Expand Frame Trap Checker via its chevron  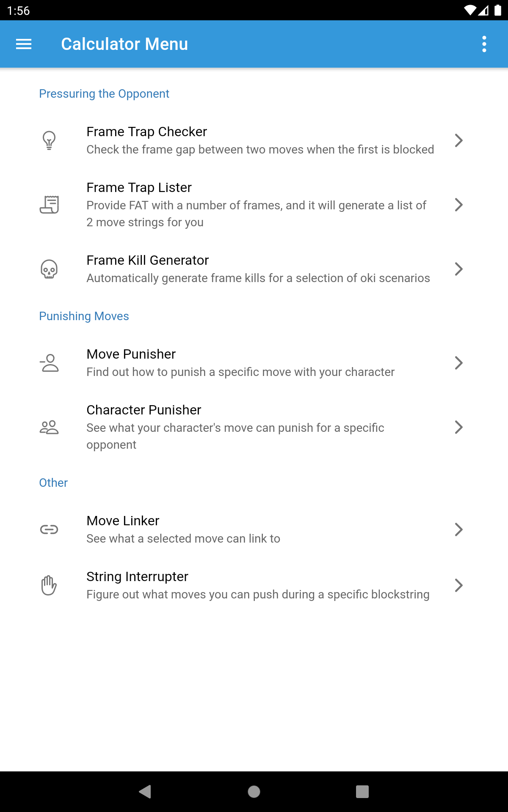click(x=458, y=140)
